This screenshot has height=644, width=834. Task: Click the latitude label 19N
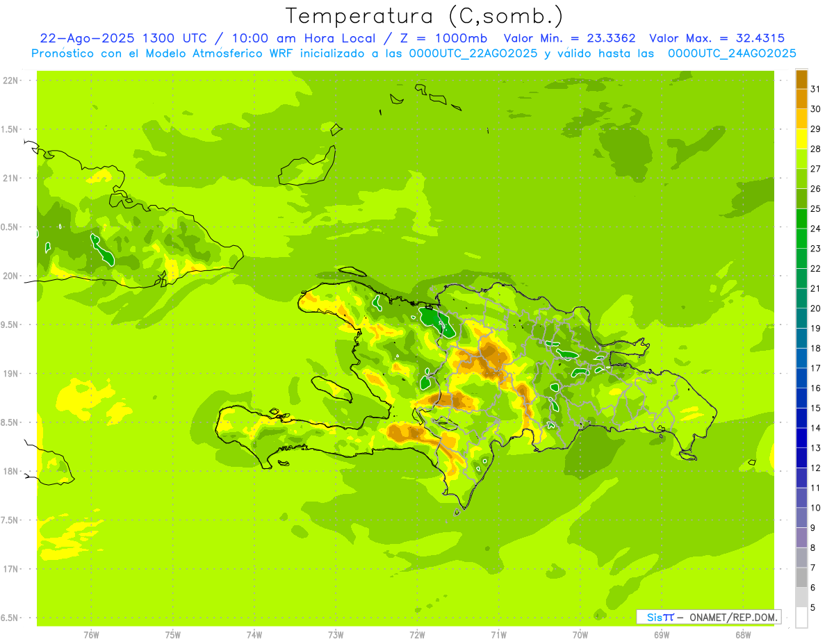[10, 374]
